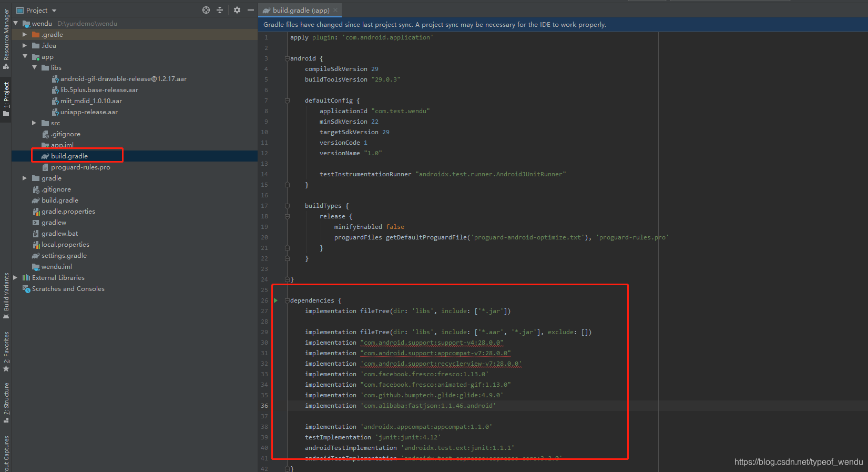Expand External Libraries node

pos(15,277)
